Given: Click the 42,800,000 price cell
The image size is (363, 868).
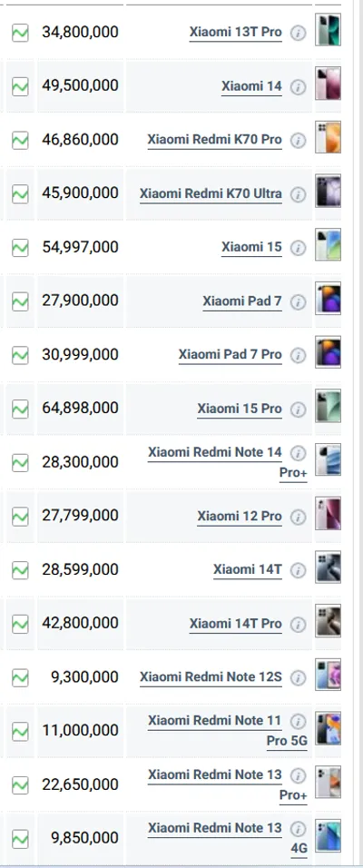Looking at the screenshot, I should point(80,624).
